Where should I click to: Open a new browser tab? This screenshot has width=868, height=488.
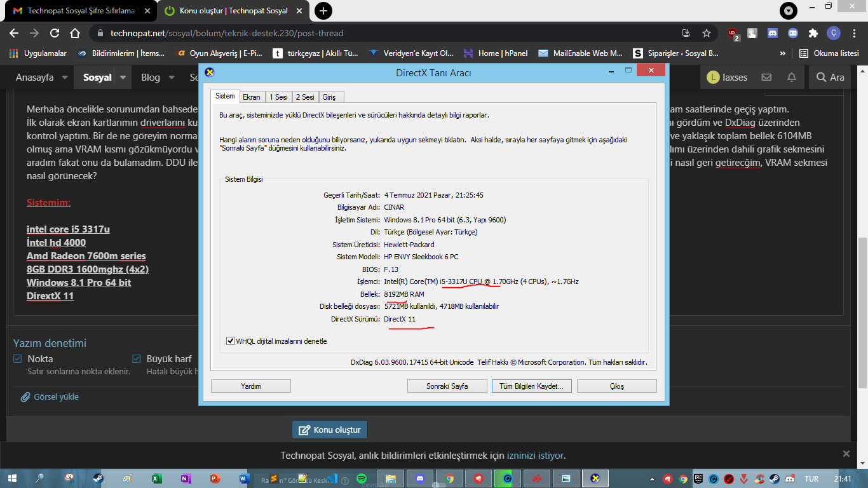click(x=323, y=11)
